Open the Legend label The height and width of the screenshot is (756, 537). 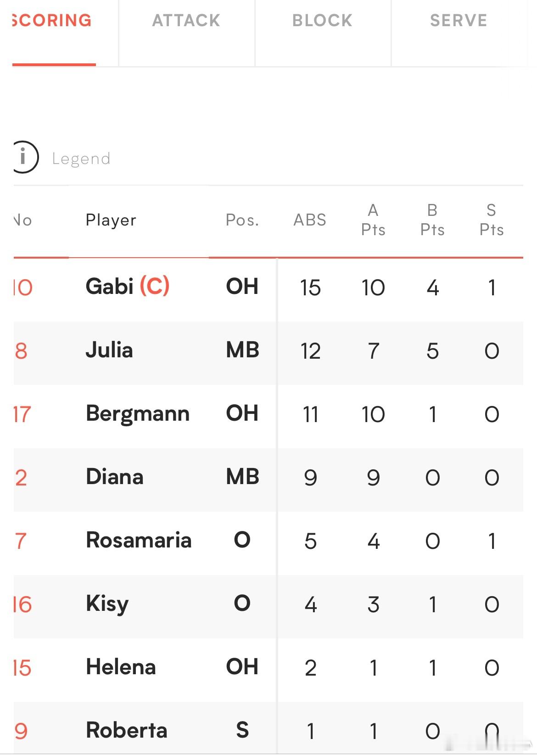[x=81, y=158]
